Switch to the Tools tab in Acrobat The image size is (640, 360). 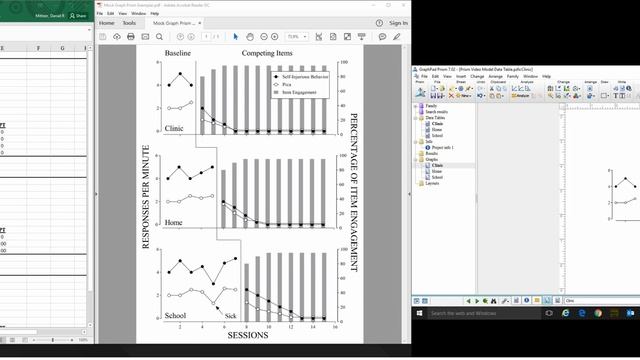[x=129, y=23]
